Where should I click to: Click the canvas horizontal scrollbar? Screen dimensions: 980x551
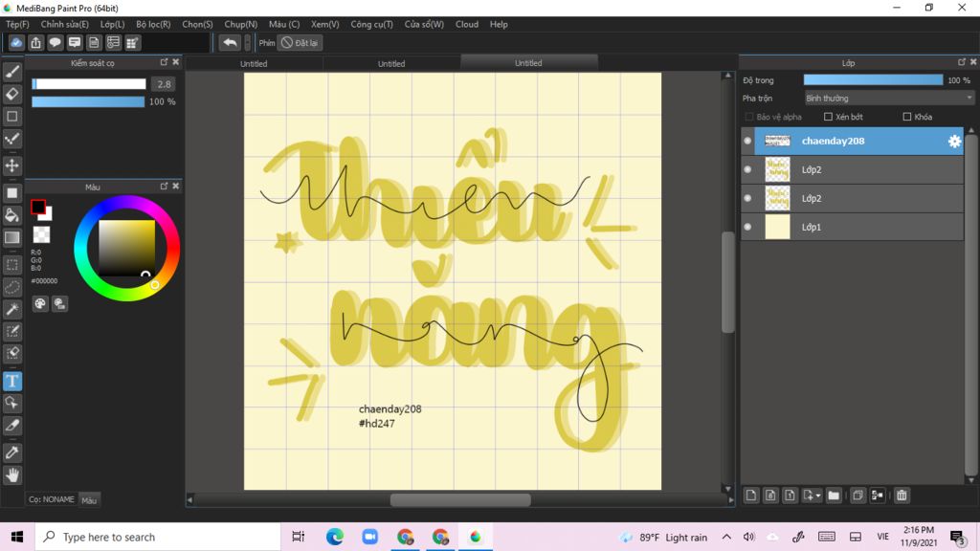(460, 499)
